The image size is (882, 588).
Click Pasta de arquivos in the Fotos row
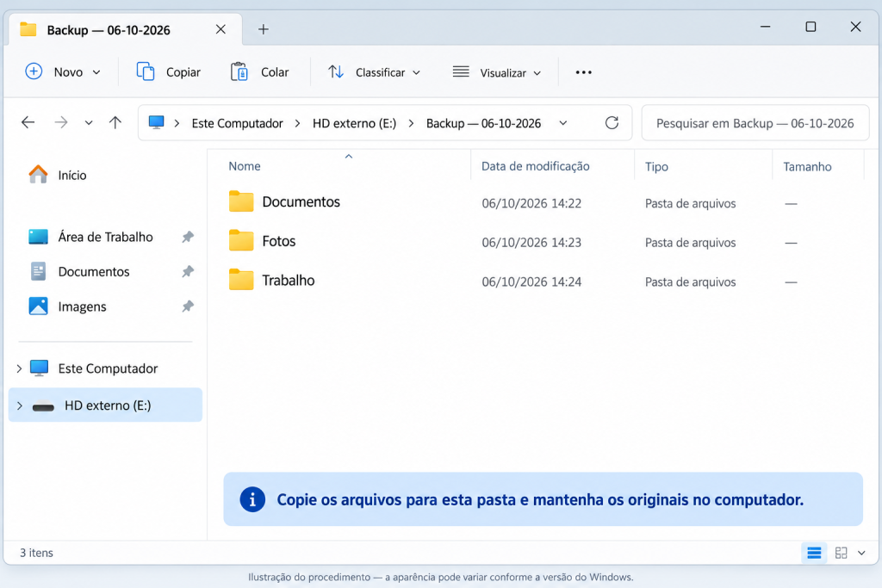coord(690,243)
